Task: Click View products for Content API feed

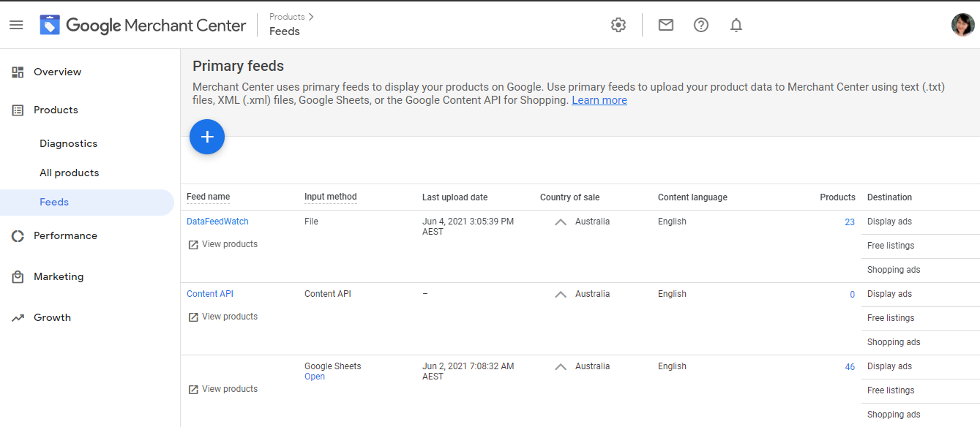Action: point(230,317)
